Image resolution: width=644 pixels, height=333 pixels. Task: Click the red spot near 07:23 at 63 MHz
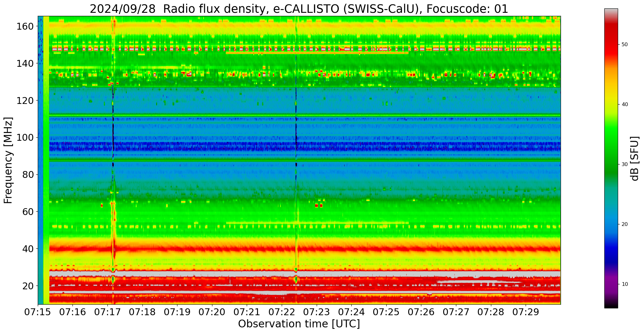(319, 205)
